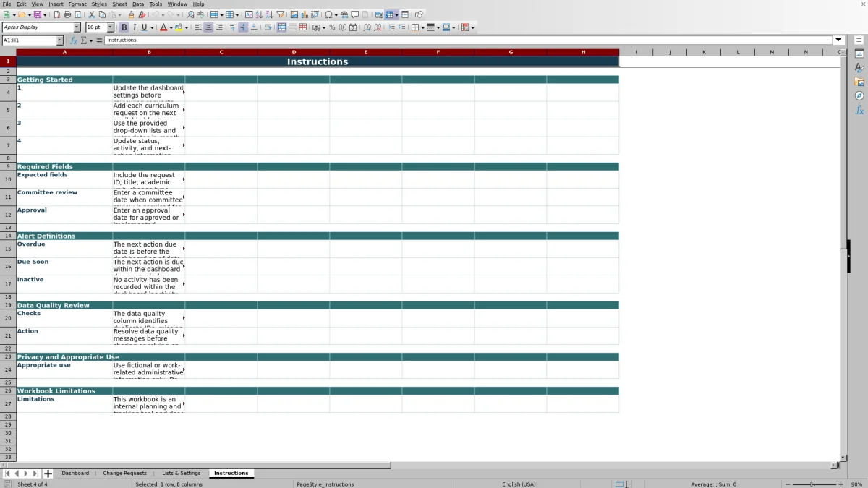The width and height of the screenshot is (868, 488).
Task: Open the Font Size dropdown
Action: point(111,27)
